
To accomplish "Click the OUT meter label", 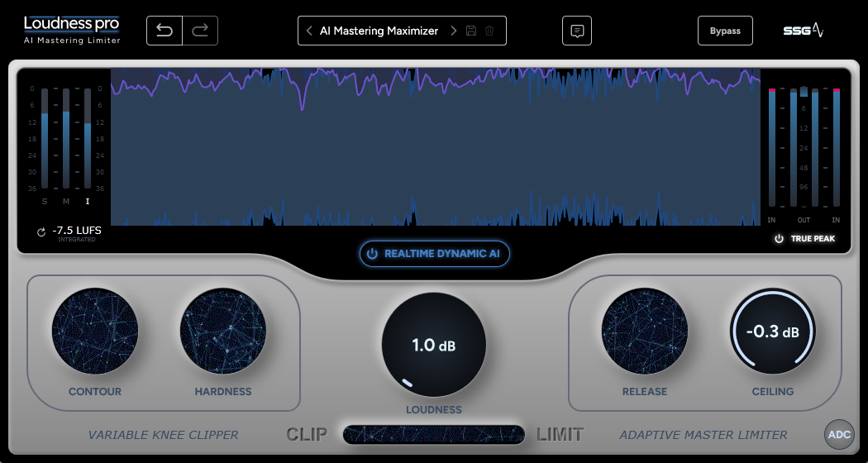I will pos(804,220).
